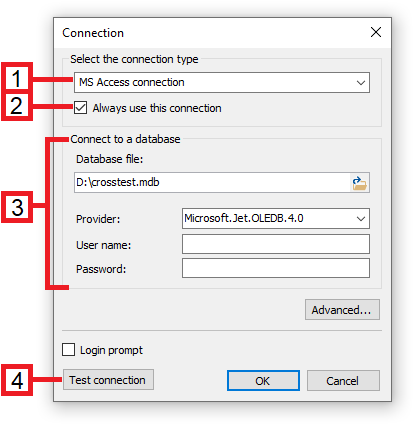Viewport: 414px width, 426px height.
Task: Click the Connection dialog title bar
Action: pyautogui.click(x=213, y=33)
